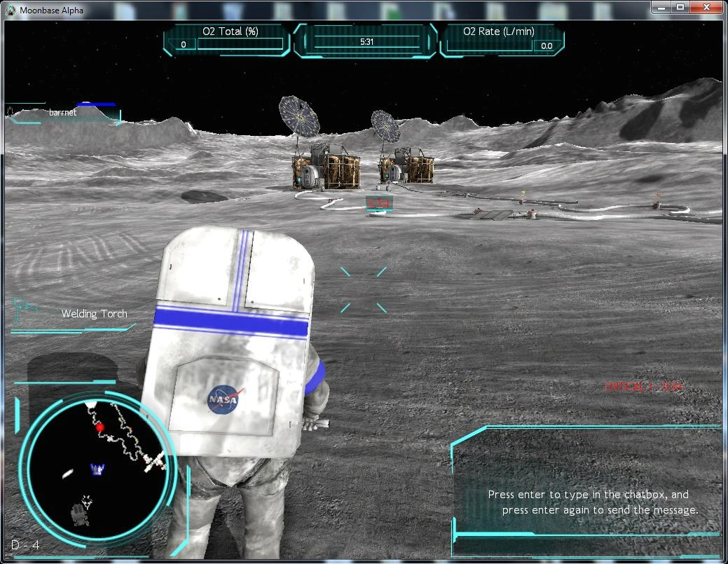
Task: Maximize the Moonbase Alpha window
Action: [680, 8]
